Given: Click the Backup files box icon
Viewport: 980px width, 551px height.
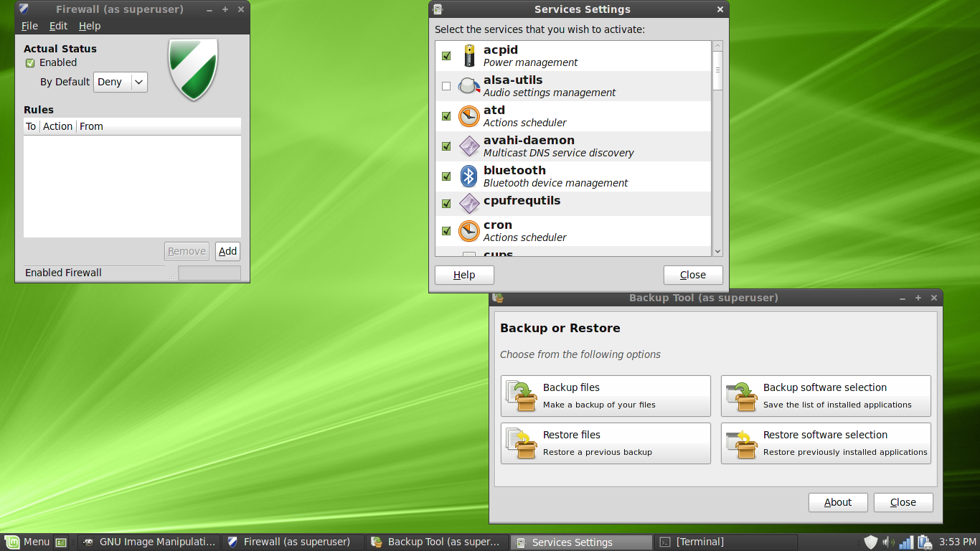Looking at the screenshot, I should click(522, 396).
